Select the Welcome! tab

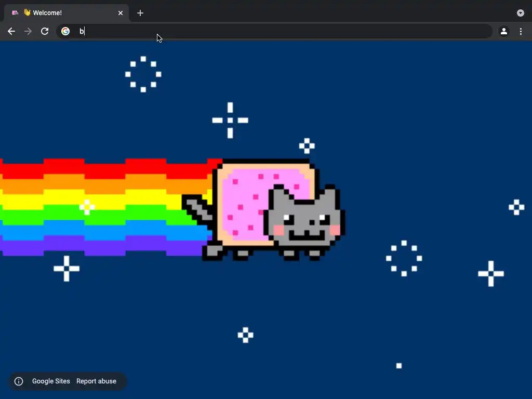coord(66,13)
